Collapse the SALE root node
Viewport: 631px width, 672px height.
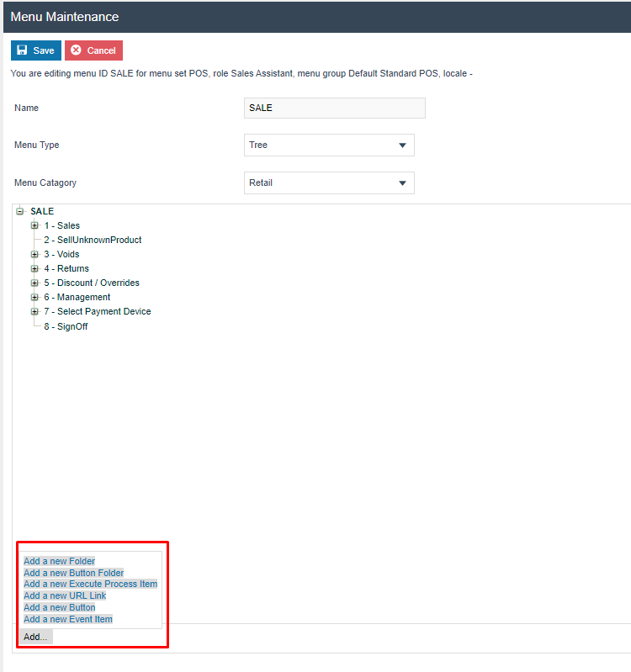19,211
